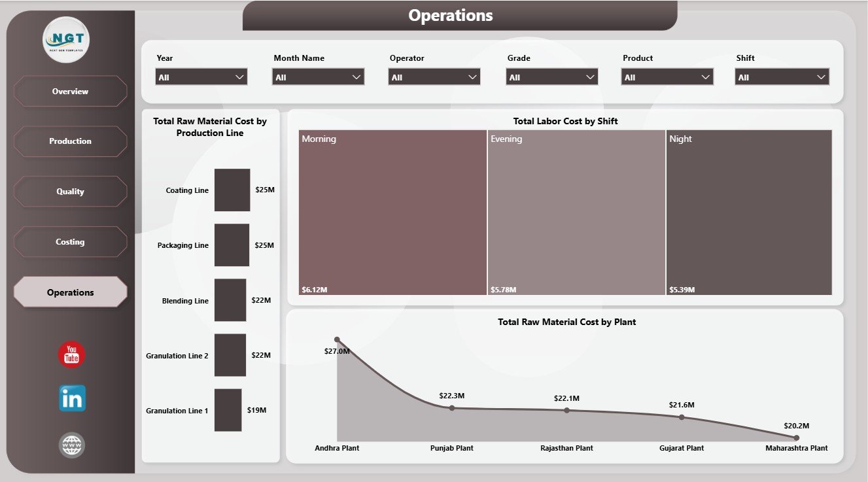Select the Night shift treemap tile

749,213
